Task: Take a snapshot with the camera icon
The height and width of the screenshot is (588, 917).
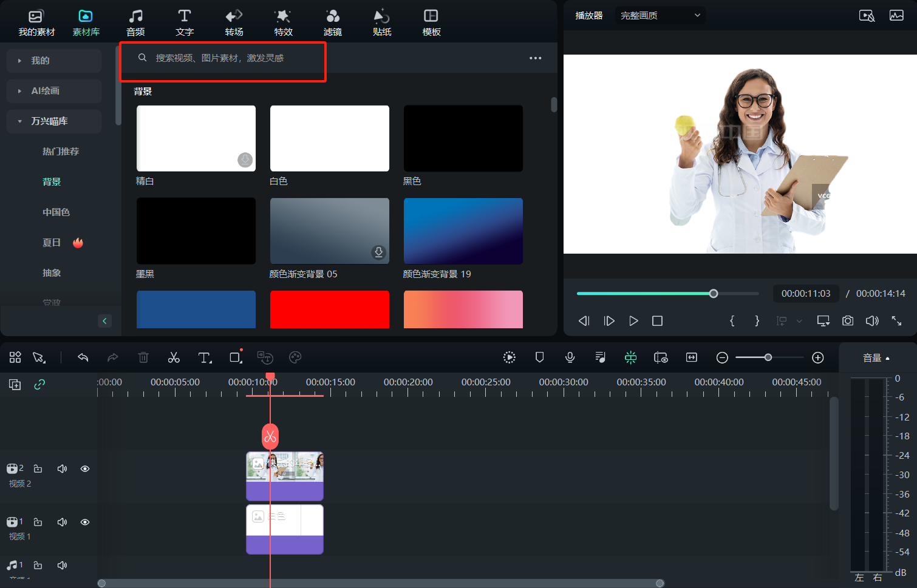Action: point(848,320)
